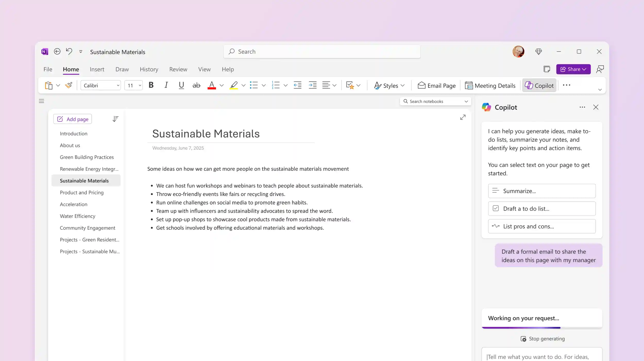Expand the Tags gallery arrow
644x361 pixels.
(x=358, y=85)
